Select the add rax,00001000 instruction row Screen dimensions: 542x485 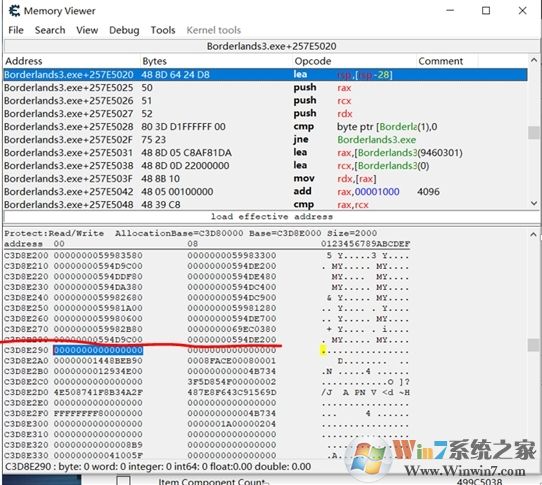click(265, 192)
